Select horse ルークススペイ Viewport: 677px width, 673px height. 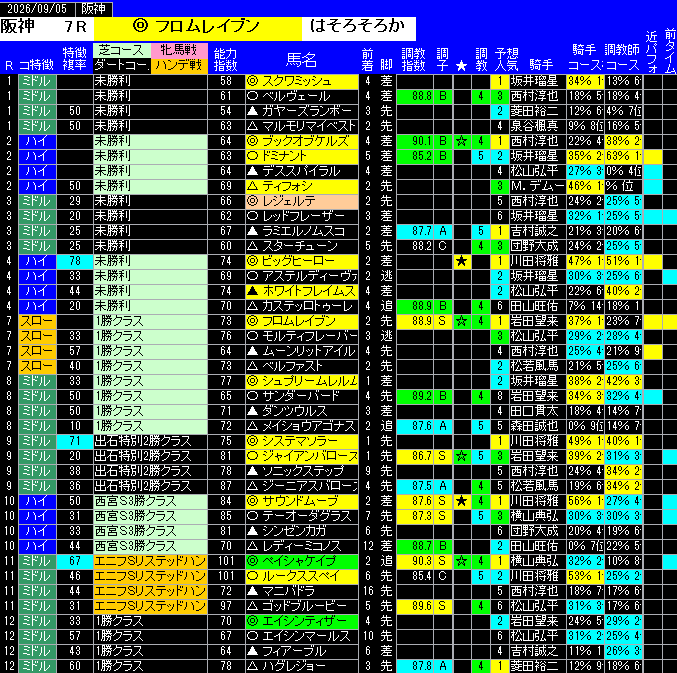point(302,576)
